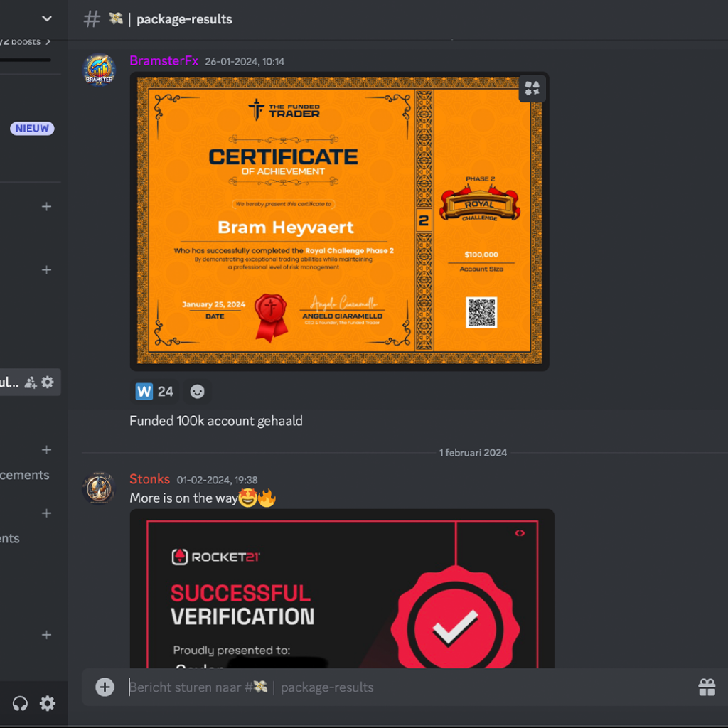Viewport: 728px width, 728px height.
Task: Click the Stonks username
Action: click(149, 479)
